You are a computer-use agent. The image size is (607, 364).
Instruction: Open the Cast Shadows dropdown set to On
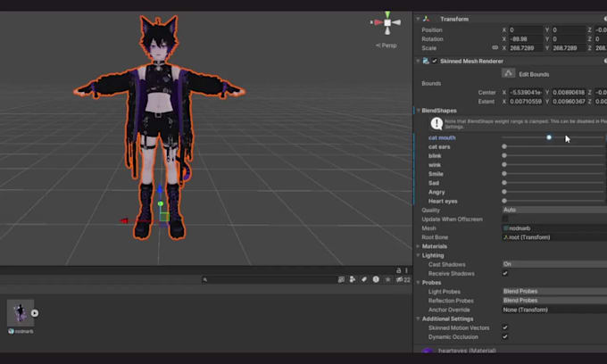[x=554, y=264]
